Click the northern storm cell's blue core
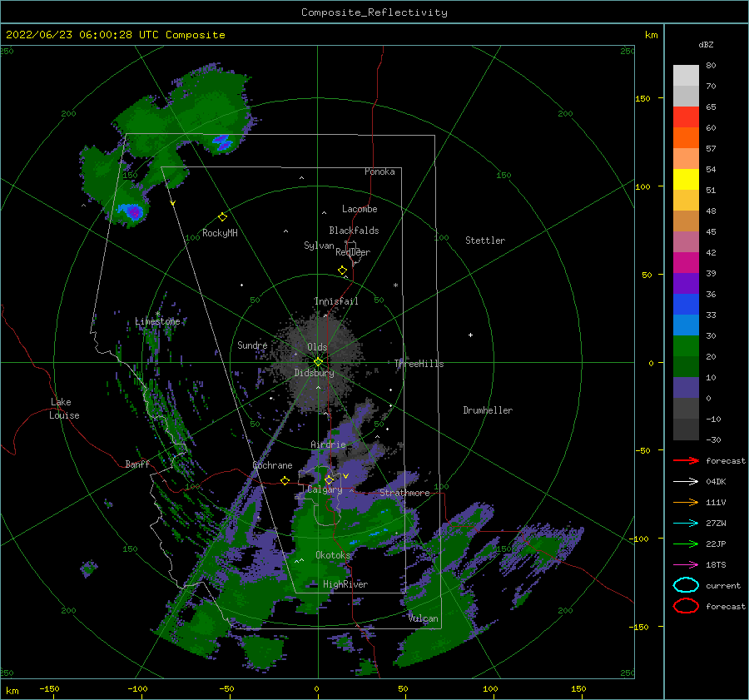Image resolution: width=749 pixels, height=700 pixels. pos(222,141)
